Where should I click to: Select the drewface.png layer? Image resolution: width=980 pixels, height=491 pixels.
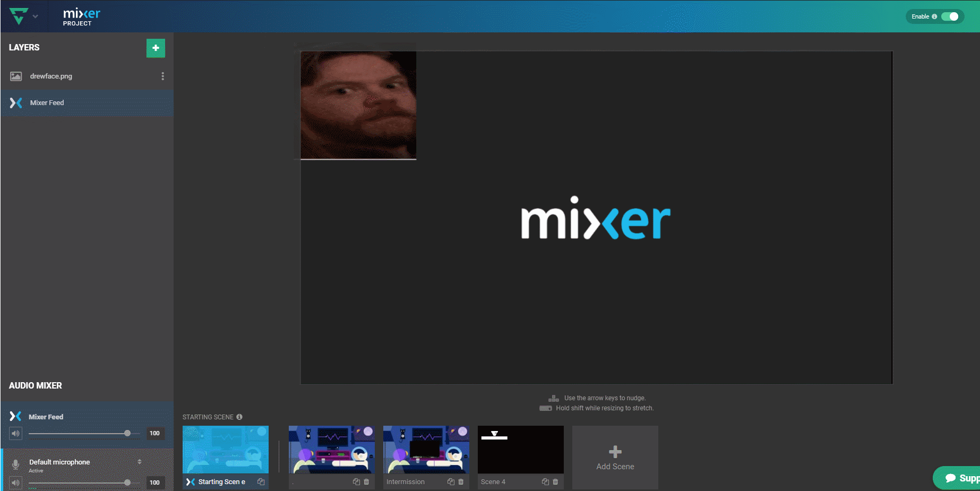click(x=87, y=76)
